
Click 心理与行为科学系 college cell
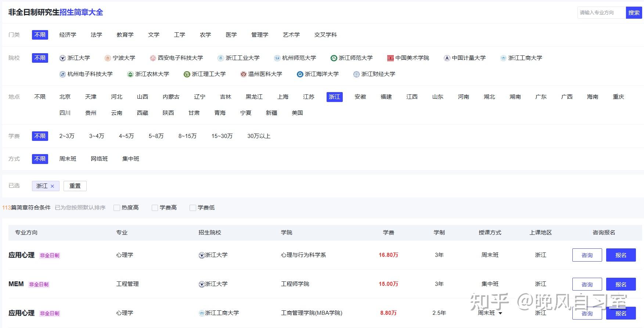303,255
